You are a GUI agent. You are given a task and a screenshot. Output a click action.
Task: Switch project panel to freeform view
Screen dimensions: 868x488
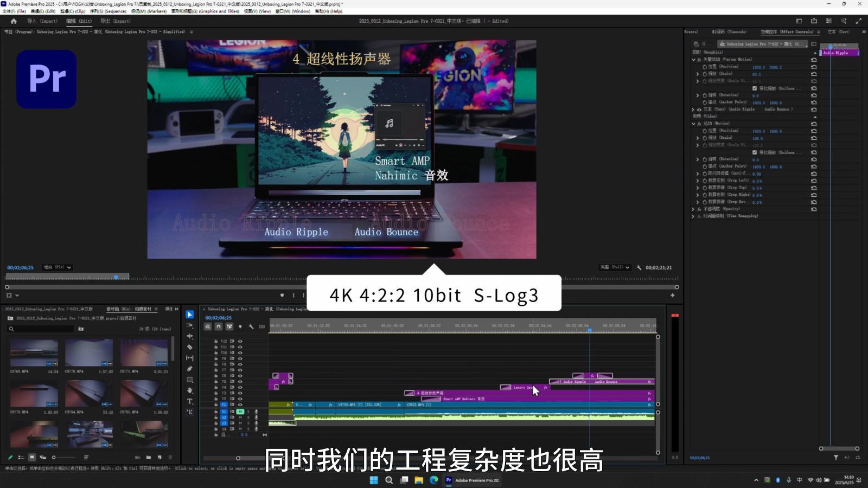point(43,458)
